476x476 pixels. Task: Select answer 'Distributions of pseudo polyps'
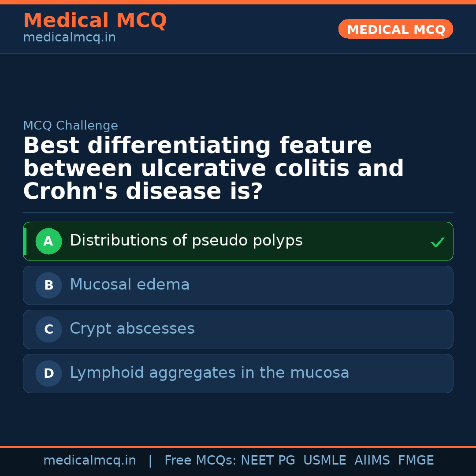186,241
